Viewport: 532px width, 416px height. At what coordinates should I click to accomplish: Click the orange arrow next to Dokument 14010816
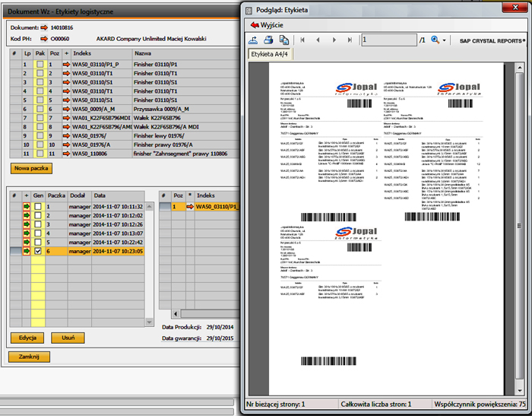point(44,27)
